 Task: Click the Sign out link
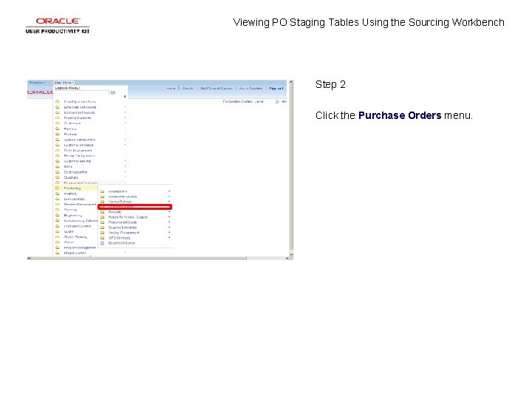pyautogui.click(x=276, y=89)
